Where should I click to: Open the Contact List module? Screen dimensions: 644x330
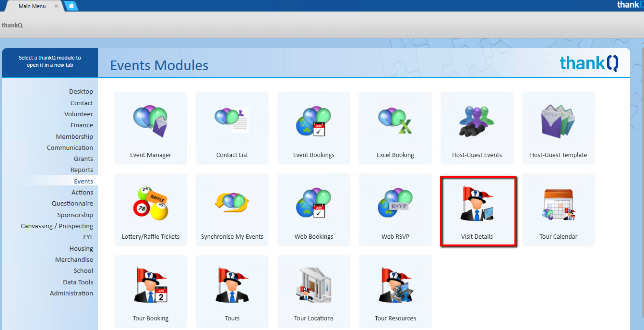coord(232,123)
